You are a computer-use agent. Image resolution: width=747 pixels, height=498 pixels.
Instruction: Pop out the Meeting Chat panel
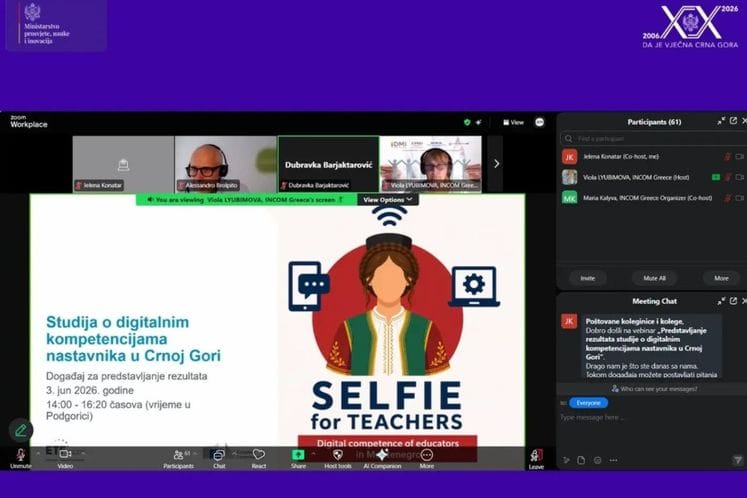pyautogui.click(x=733, y=301)
